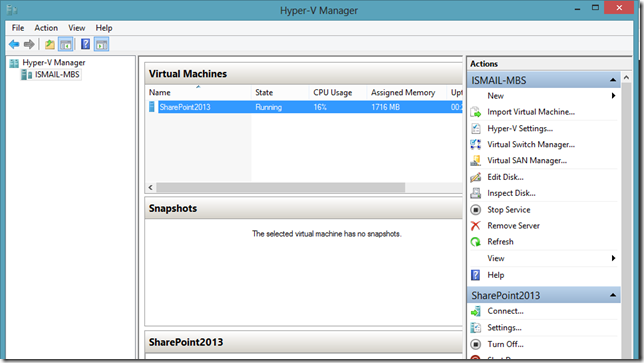The width and height of the screenshot is (644, 363).
Task: Click the Virtual Switch Manager icon
Action: [x=476, y=145]
